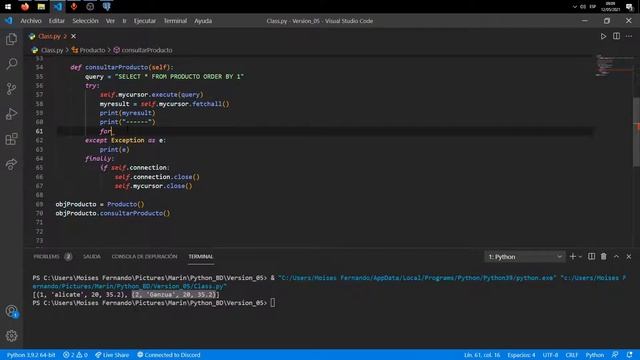Screen dimensions: 640x360
Task: Open CONSOLA DE DEPURACIÓN tab
Action: [144, 257]
